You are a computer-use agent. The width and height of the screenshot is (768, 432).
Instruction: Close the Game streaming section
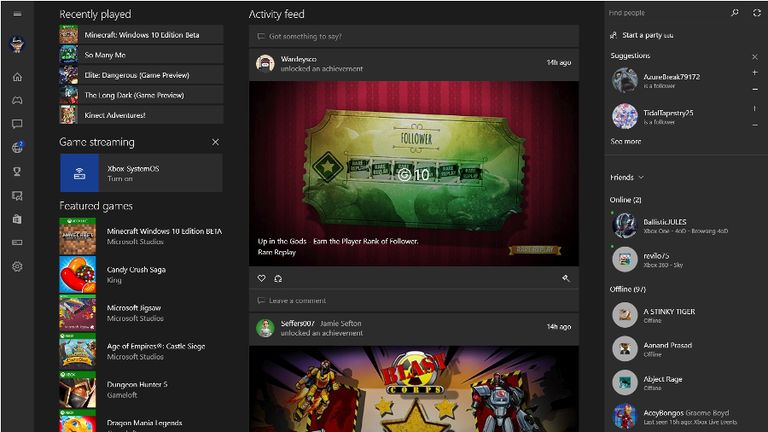(216, 142)
